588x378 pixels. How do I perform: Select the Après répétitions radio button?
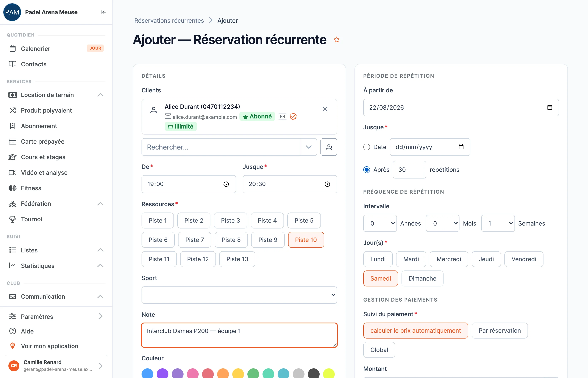(366, 170)
